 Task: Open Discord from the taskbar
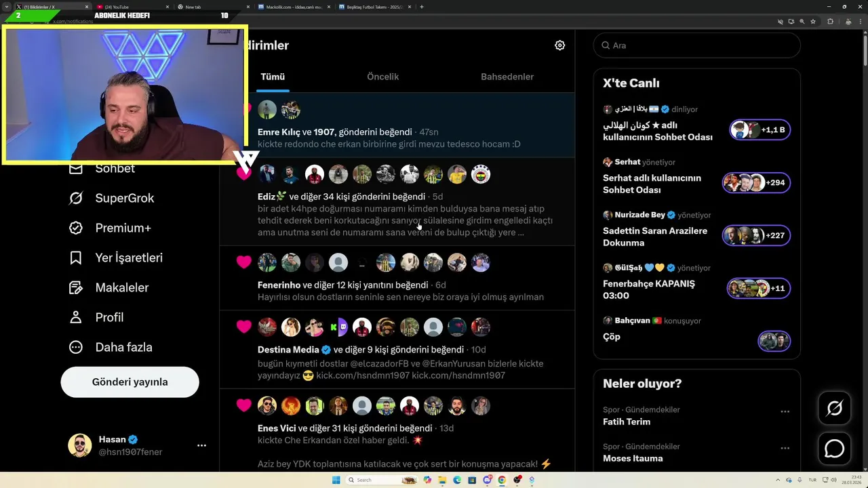pyautogui.click(x=487, y=480)
